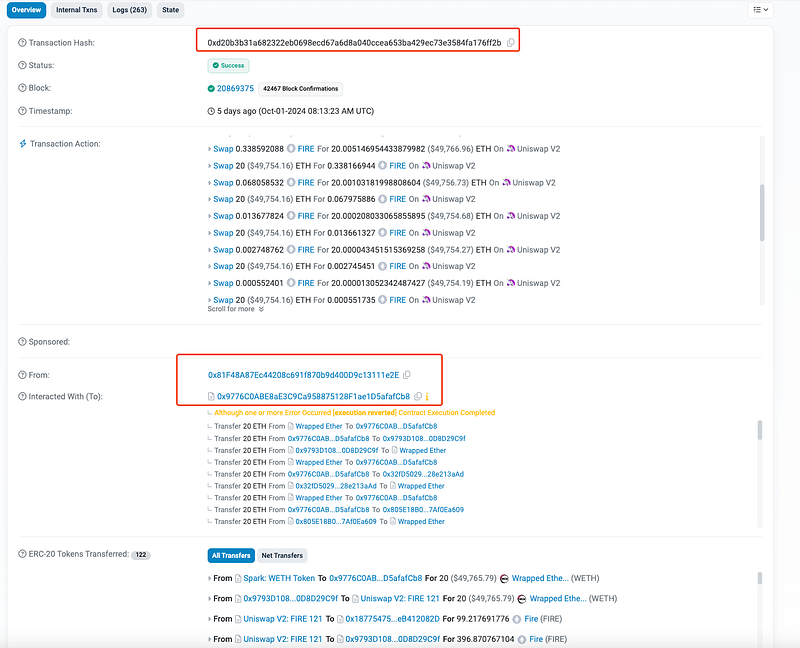Open the list view options dropdown

tap(760, 10)
